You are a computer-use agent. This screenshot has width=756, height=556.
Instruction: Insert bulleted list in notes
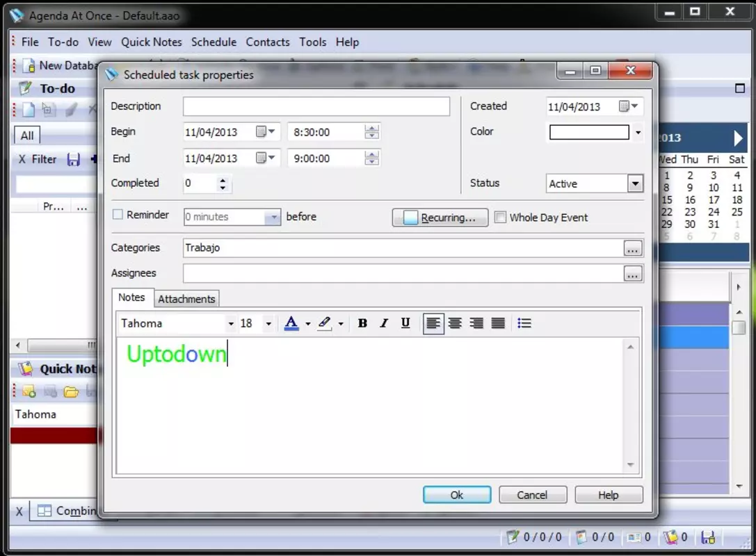coord(524,323)
